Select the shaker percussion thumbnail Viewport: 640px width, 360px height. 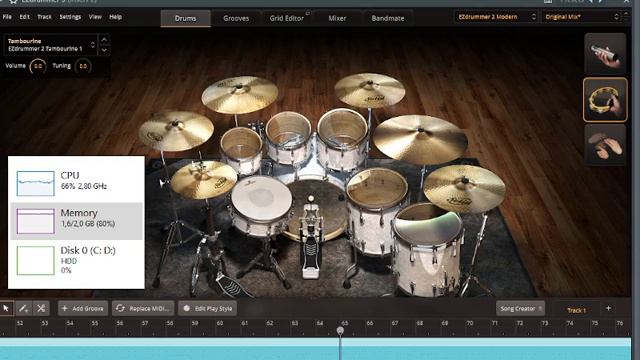click(x=605, y=54)
